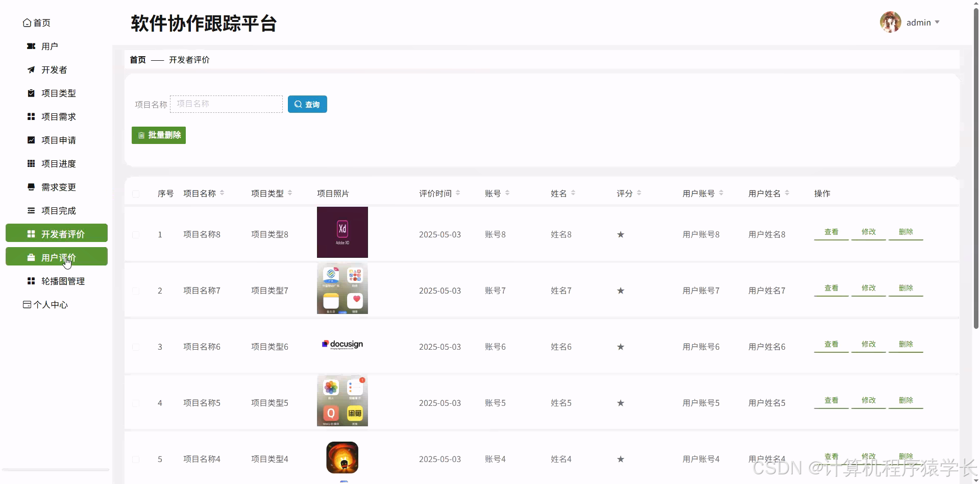Select the 开发者 (Developers) sidebar icon
Image resolution: width=980 pixels, height=484 pixels.
[x=31, y=69]
